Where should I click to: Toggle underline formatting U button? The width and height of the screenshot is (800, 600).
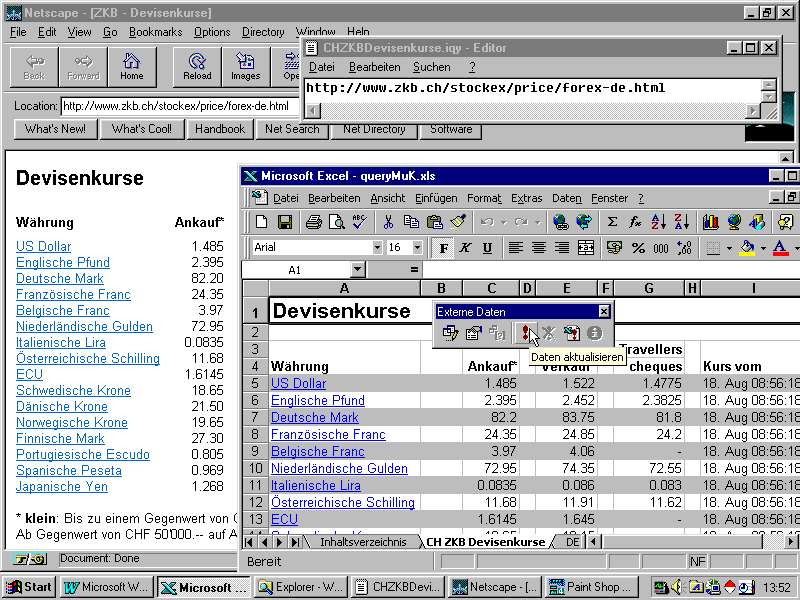[x=487, y=248]
